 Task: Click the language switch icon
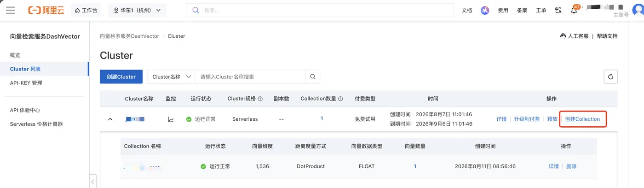pyautogui.click(x=558, y=10)
